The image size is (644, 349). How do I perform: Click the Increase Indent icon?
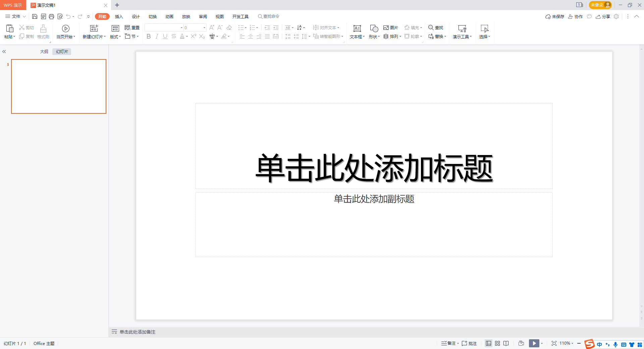tap(276, 28)
